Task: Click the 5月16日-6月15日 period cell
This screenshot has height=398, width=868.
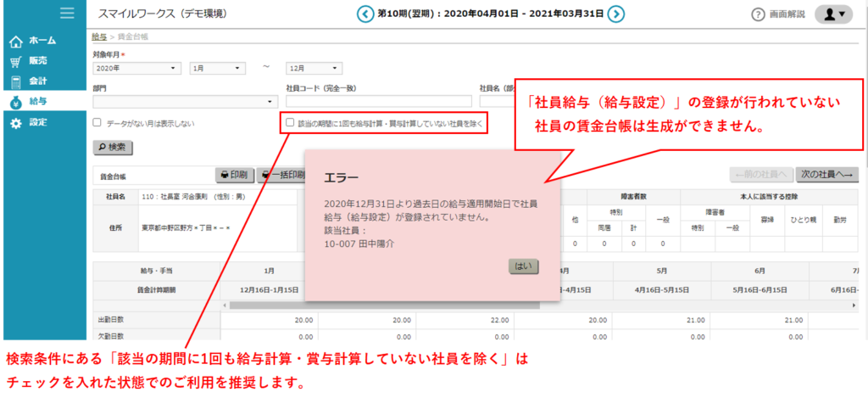Action: tap(759, 290)
